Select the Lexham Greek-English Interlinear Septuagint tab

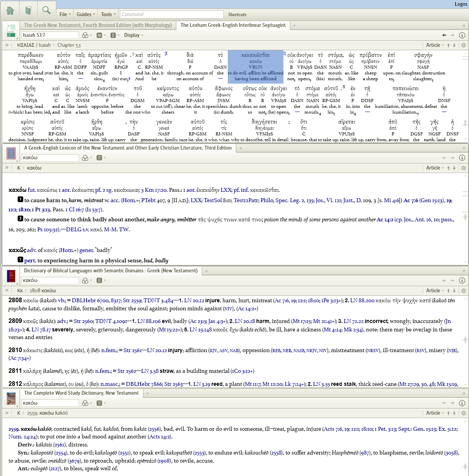233,25
